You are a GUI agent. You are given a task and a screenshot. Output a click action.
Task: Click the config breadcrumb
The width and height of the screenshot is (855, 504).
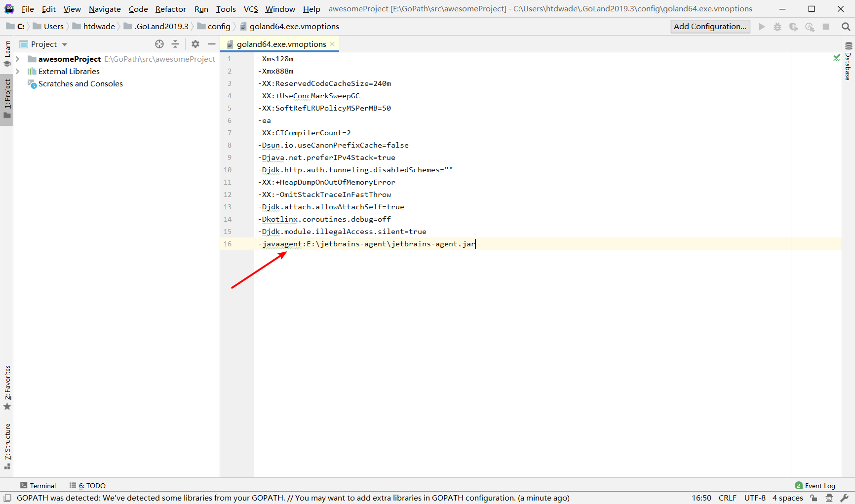point(214,27)
